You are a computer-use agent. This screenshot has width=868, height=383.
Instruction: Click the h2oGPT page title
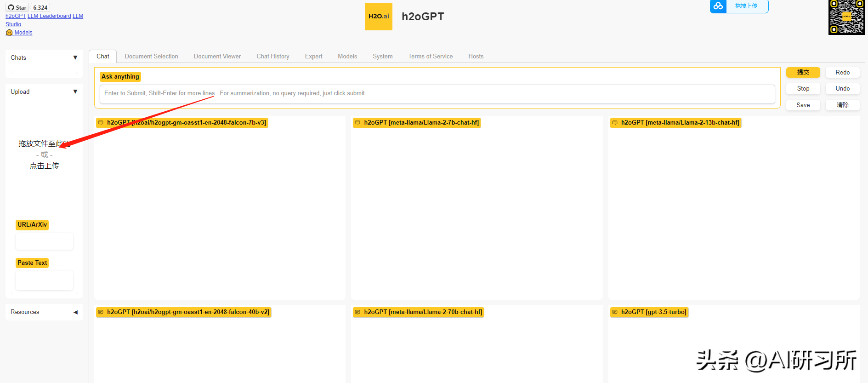click(423, 17)
